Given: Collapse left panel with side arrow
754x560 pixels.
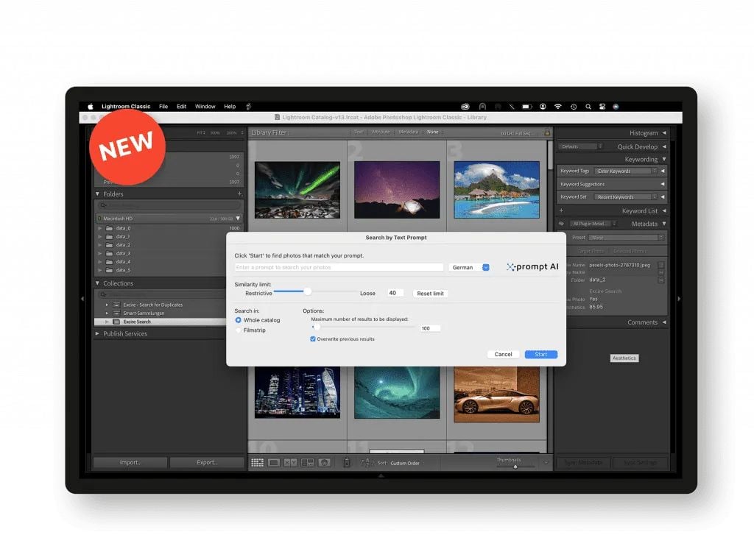Looking at the screenshot, I should (82, 299).
